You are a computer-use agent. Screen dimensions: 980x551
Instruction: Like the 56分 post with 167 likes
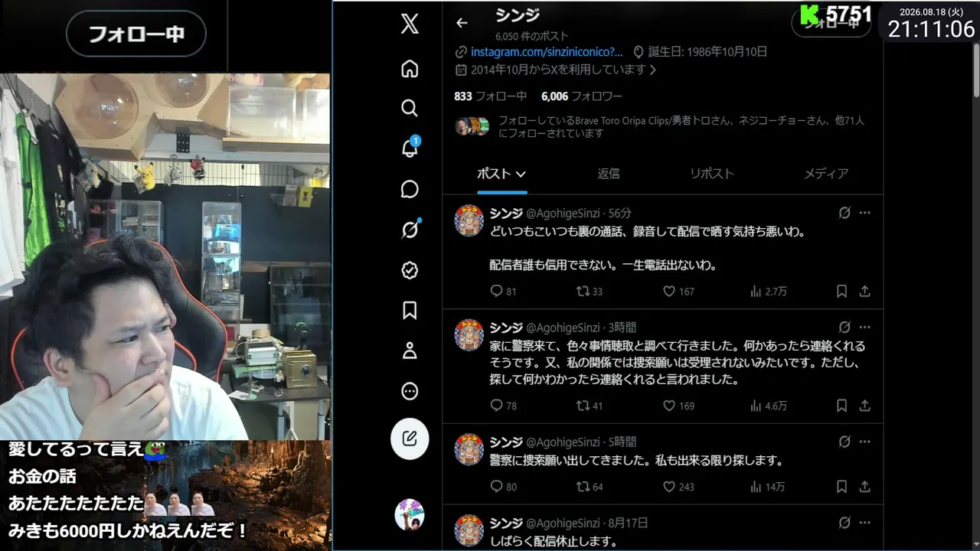[678, 291]
